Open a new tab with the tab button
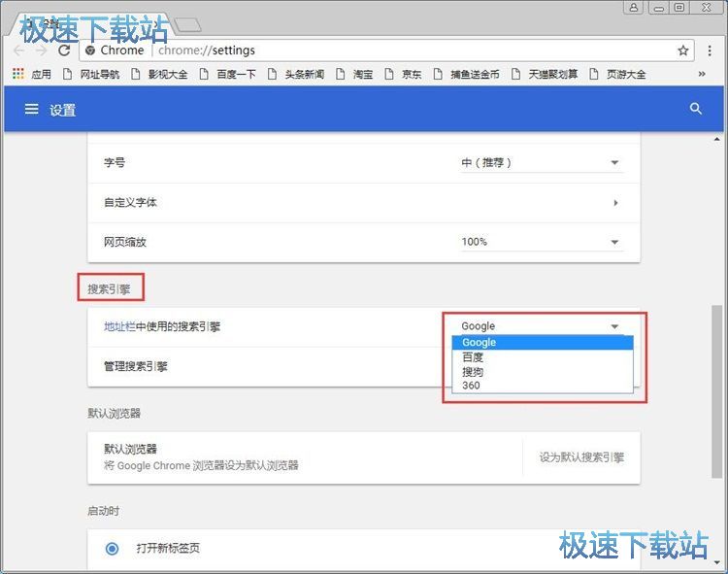 coord(188,24)
